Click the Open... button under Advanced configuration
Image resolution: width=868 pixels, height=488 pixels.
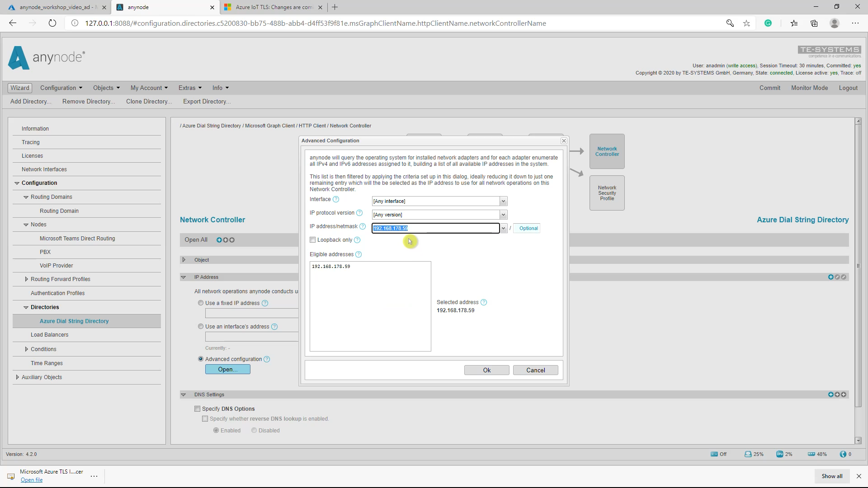tap(228, 369)
